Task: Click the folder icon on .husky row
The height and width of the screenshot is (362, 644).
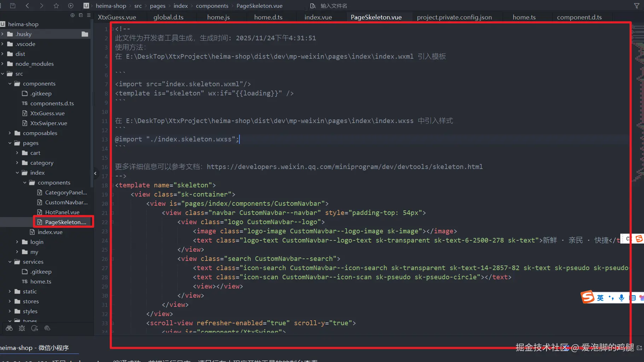Action: (x=85, y=34)
